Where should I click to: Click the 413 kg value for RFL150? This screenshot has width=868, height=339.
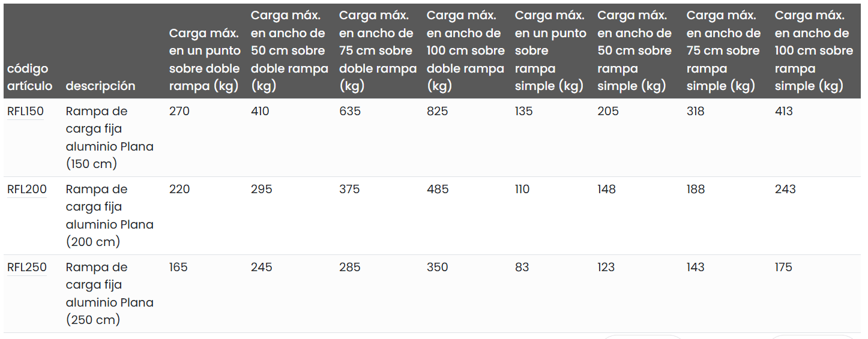[x=783, y=111]
